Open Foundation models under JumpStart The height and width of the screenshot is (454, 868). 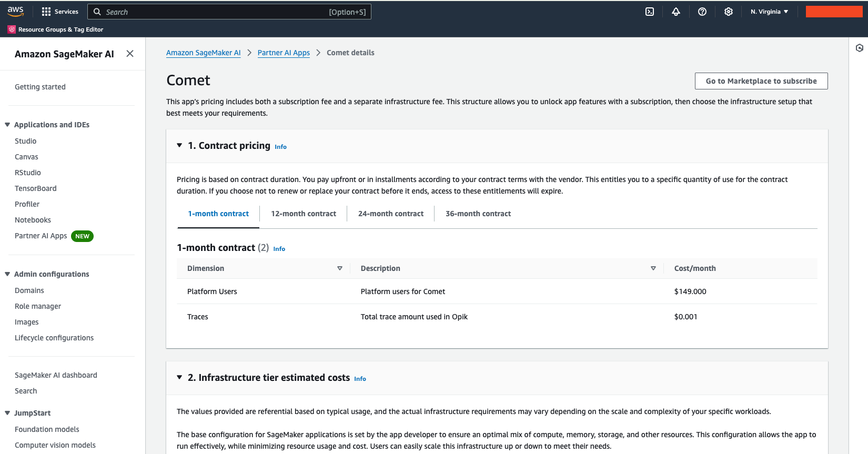pyautogui.click(x=47, y=429)
